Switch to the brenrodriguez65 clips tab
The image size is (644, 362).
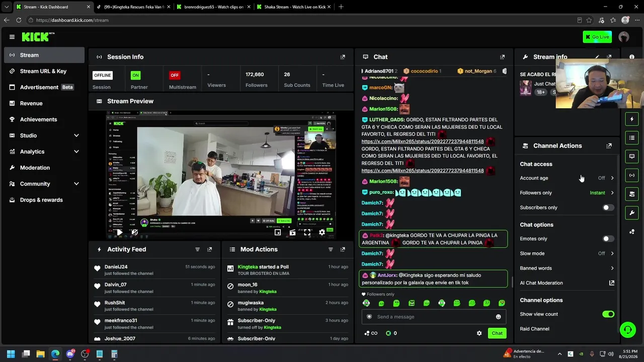coord(213,7)
